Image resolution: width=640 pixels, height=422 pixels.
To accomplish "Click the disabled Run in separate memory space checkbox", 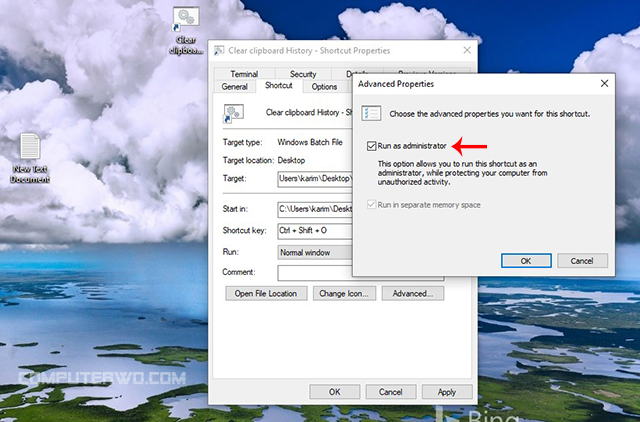I will coord(371,204).
